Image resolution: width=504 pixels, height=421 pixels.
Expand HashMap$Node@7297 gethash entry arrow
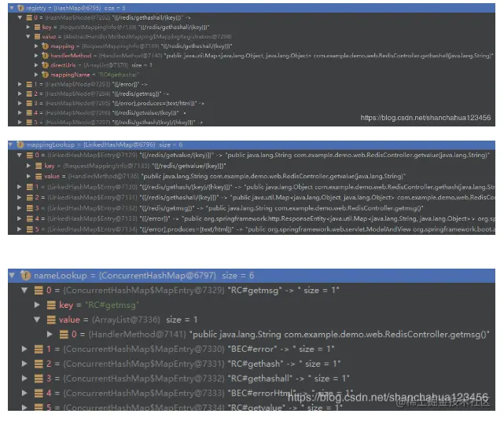coord(20,123)
